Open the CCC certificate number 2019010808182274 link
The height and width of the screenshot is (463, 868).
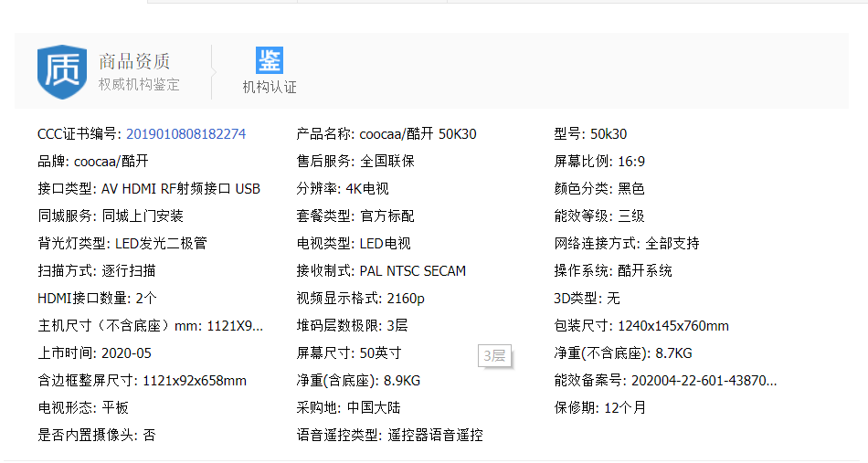pos(186,134)
